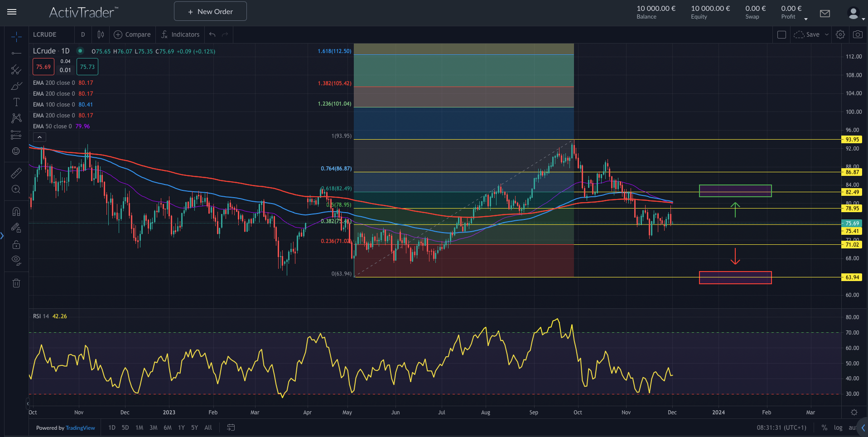The image size is (868, 437).
Task: Enable the magnet snapping mode
Action: [16, 211]
